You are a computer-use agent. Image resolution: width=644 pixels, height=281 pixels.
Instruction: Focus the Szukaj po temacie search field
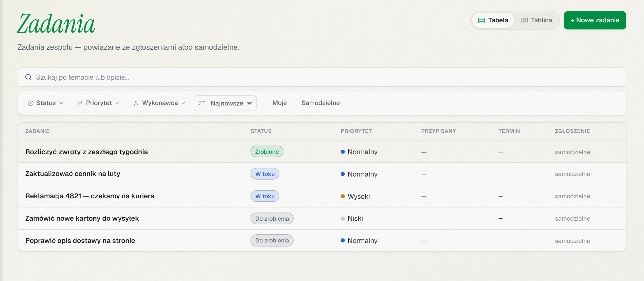click(322, 77)
